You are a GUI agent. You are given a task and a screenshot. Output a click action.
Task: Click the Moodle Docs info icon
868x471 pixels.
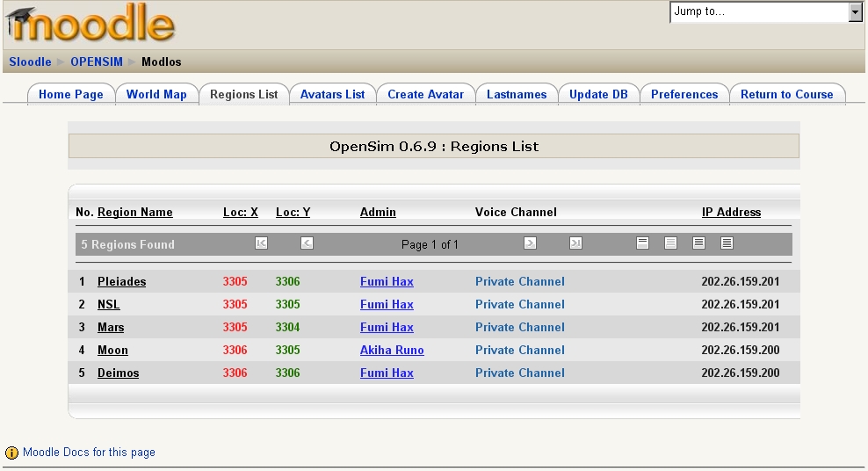[11, 453]
